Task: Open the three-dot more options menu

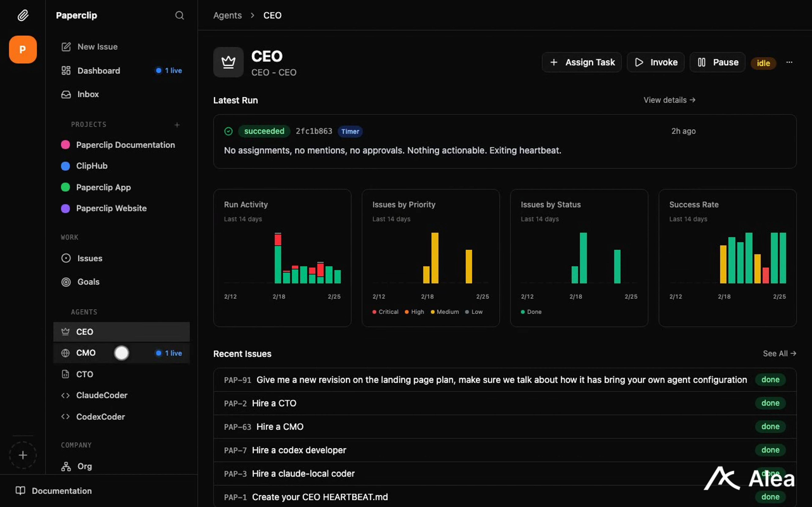Action: pyautogui.click(x=789, y=62)
